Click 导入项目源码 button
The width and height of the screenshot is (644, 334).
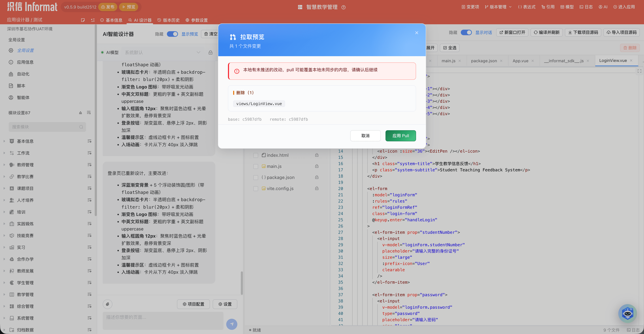point(621,32)
